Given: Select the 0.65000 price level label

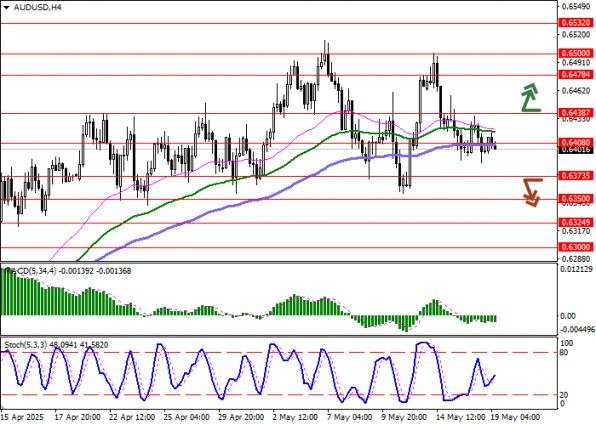Looking at the screenshot, I should pos(576,53).
